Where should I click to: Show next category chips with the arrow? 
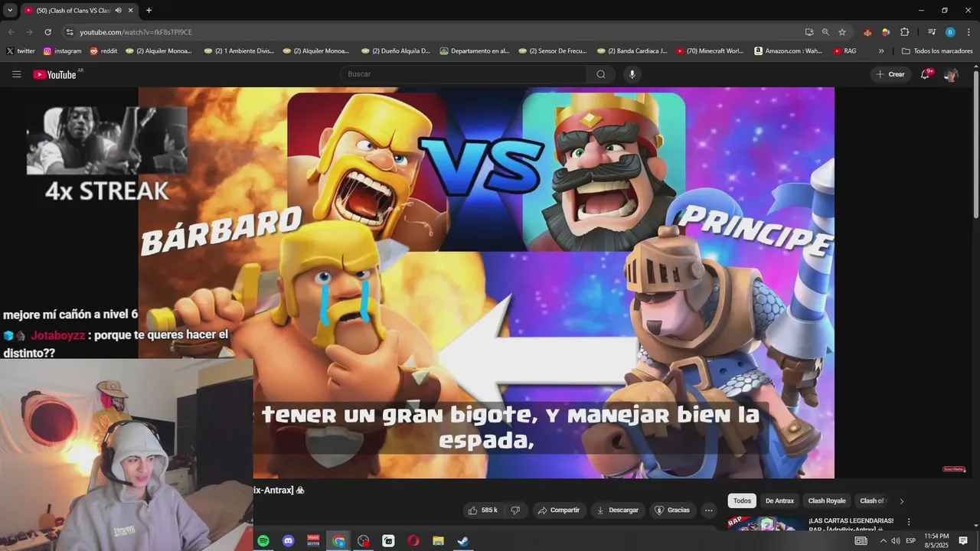point(901,501)
